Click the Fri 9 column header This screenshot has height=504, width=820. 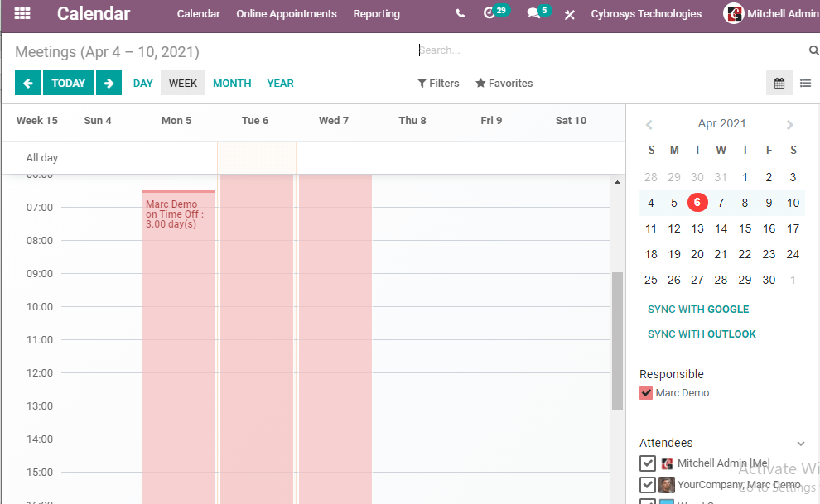[x=491, y=121]
